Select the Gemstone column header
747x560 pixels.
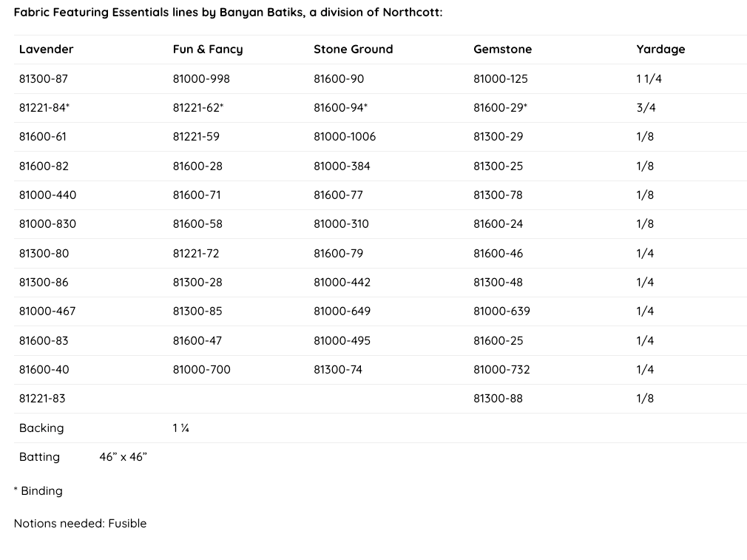[x=502, y=50]
